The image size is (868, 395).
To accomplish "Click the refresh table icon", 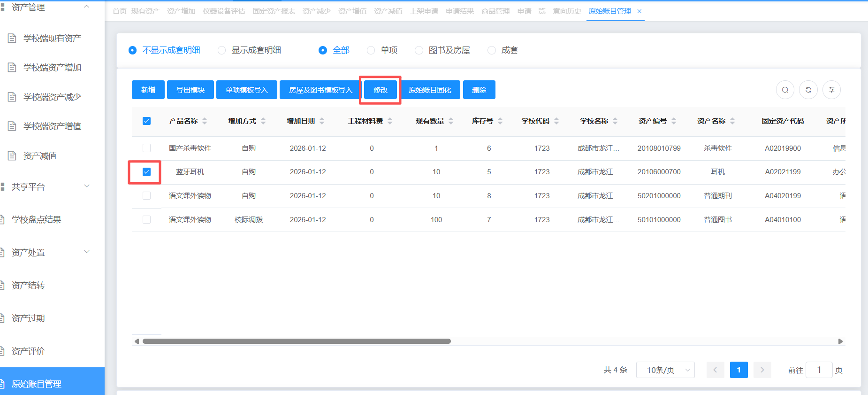I will 808,90.
